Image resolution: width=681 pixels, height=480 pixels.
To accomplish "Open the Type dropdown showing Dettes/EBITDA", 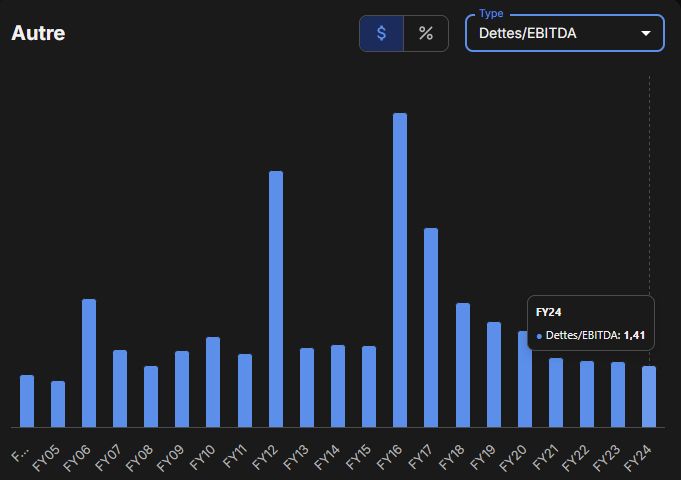I will coord(565,33).
